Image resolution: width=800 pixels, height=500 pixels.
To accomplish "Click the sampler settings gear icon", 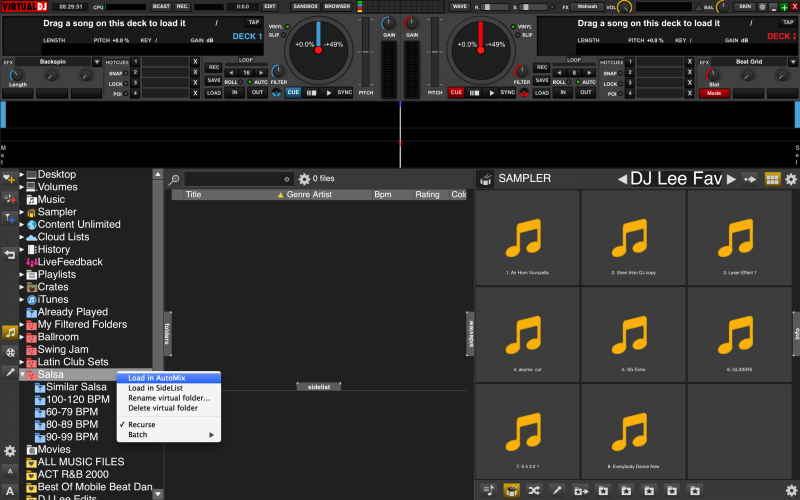I will click(x=791, y=179).
